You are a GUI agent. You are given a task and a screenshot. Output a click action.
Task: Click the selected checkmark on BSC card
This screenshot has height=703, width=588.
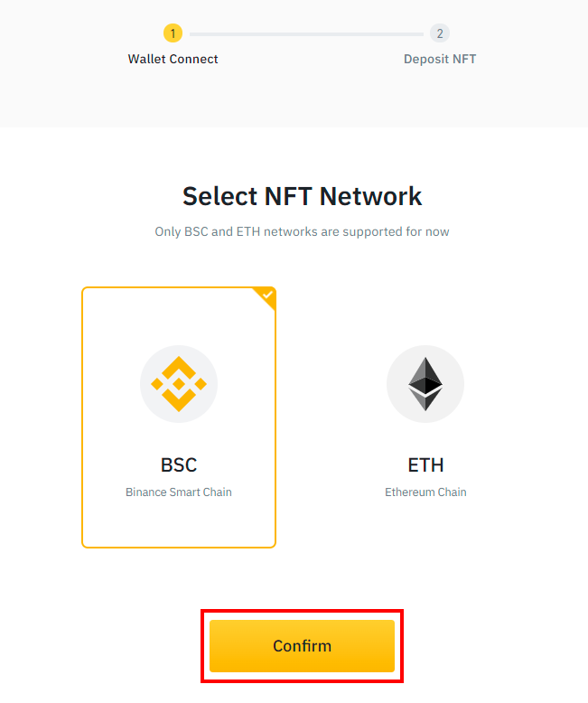(x=267, y=295)
